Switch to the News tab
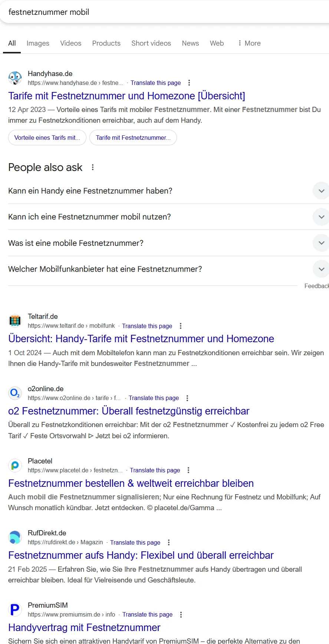This screenshot has width=329, height=644. [190, 43]
